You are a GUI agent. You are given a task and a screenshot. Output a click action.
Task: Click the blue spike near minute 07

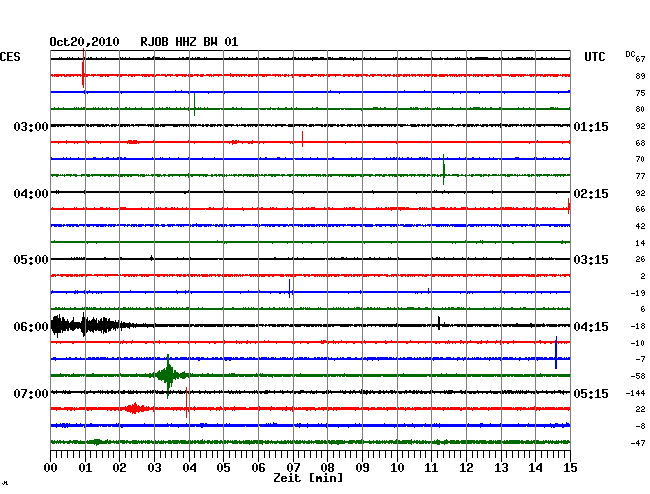[289, 288]
